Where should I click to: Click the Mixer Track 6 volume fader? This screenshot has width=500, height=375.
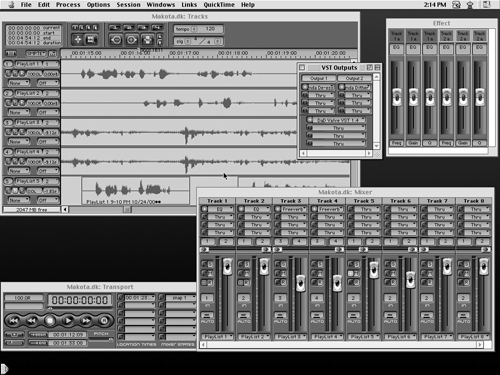tap(411, 280)
